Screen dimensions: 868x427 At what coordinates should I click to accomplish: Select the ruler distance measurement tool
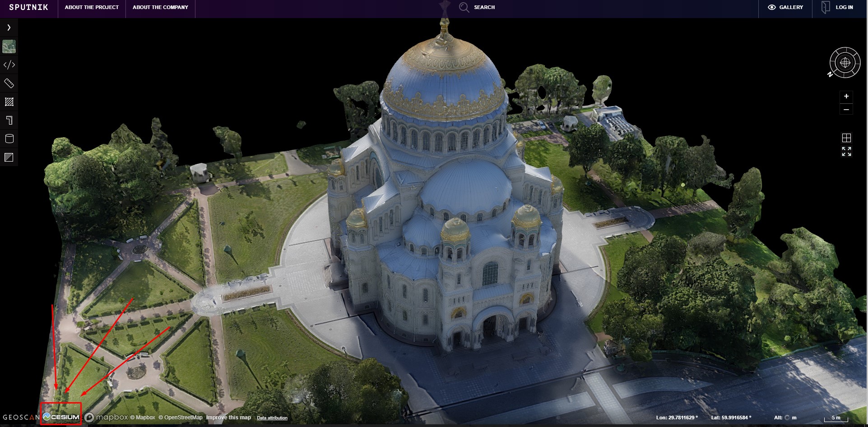point(9,84)
